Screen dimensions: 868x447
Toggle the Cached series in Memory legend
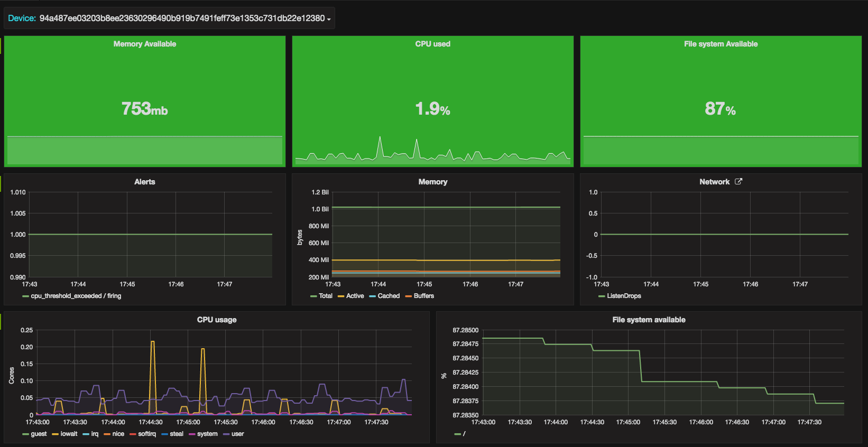tap(389, 296)
